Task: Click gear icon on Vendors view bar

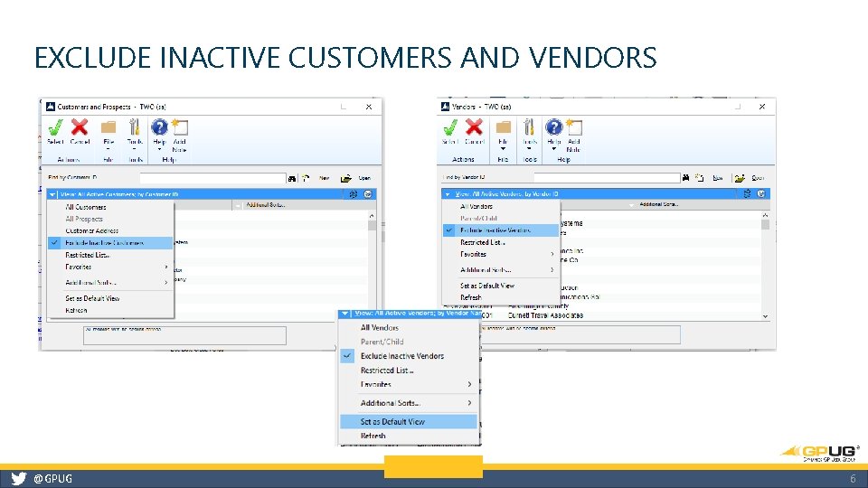Action: (x=747, y=193)
